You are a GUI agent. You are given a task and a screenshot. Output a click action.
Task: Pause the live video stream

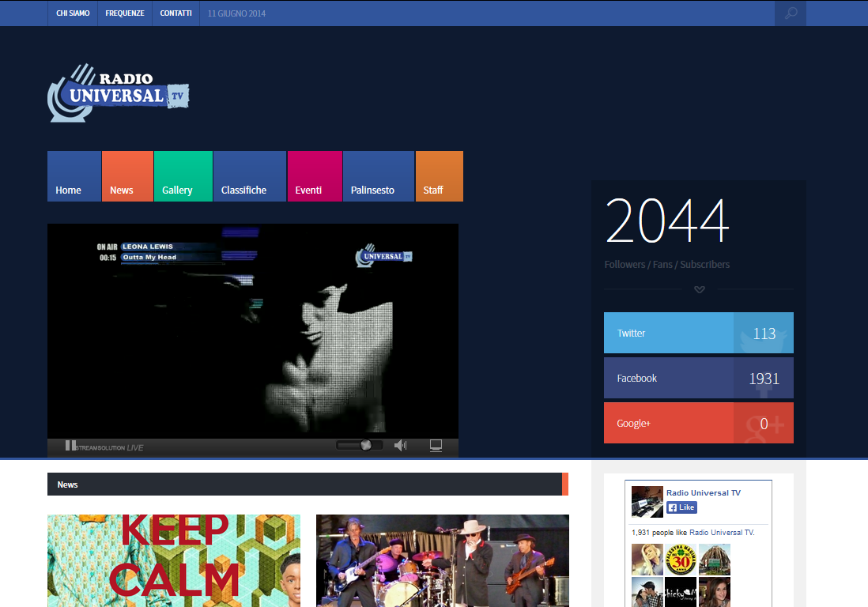point(70,446)
